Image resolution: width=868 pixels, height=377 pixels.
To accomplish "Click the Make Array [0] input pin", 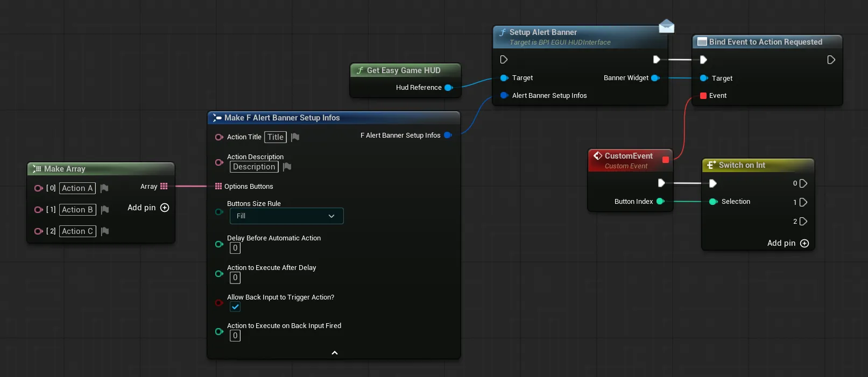I will click(x=38, y=188).
